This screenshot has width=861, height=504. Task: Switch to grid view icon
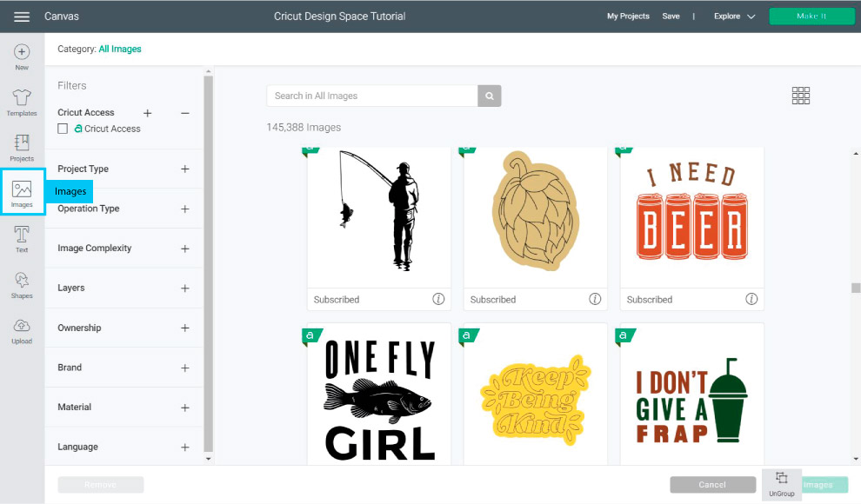tap(801, 96)
